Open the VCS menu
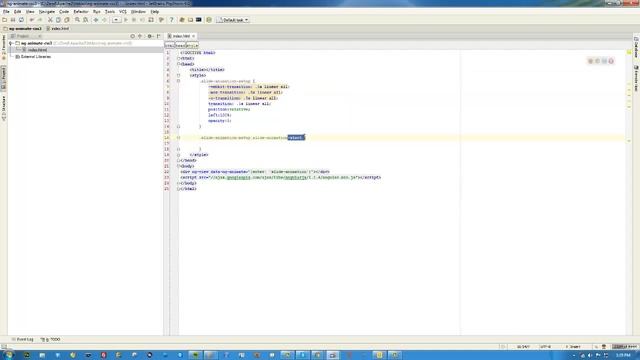 123,12
